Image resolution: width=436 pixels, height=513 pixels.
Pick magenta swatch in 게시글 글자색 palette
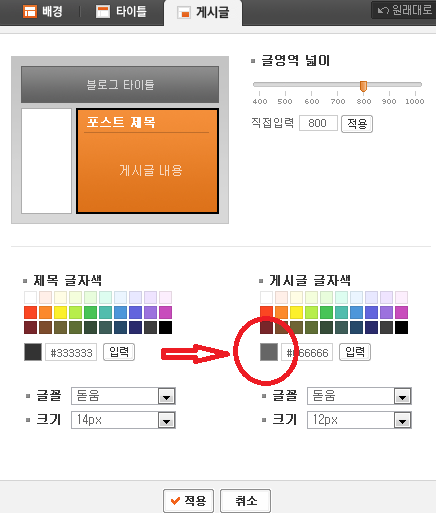401,313
